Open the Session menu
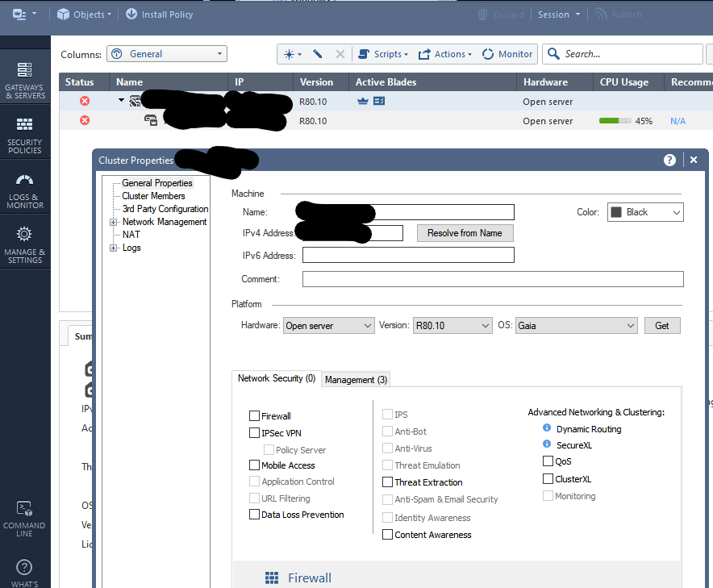 (x=559, y=15)
